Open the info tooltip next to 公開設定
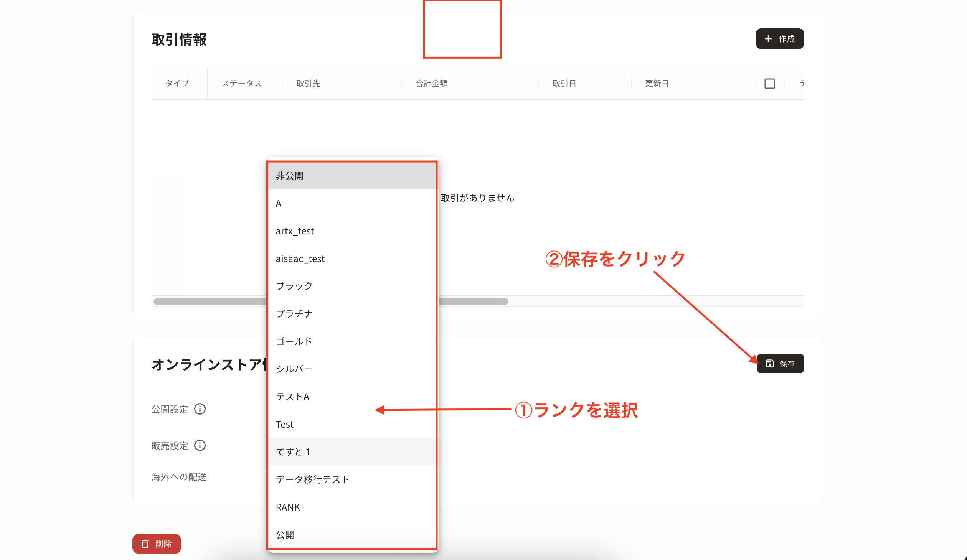The height and width of the screenshot is (560, 967). coord(200,409)
